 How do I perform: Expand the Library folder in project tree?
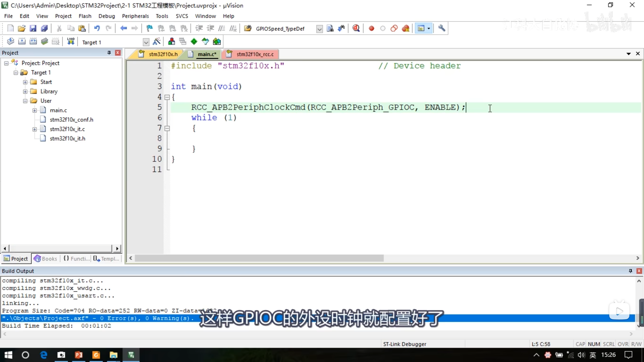[x=25, y=92]
